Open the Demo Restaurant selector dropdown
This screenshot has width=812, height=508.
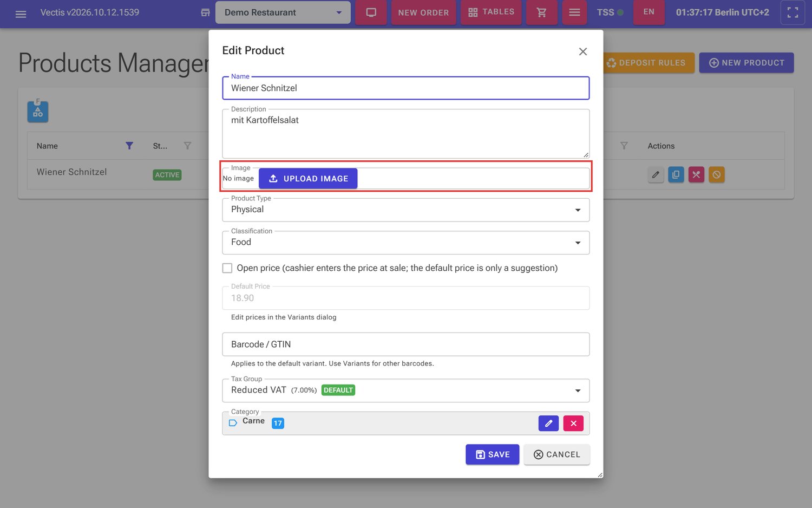tap(283, 12)
